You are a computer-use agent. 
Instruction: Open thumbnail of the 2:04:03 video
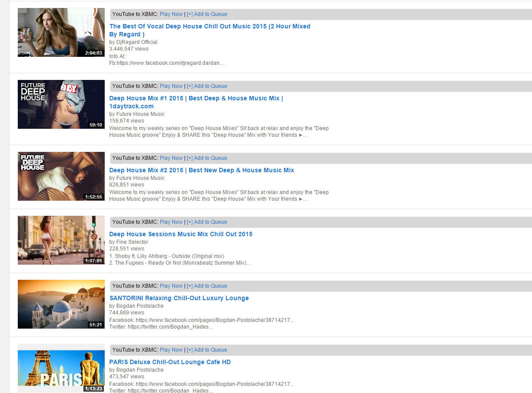(x=61, y=32)
